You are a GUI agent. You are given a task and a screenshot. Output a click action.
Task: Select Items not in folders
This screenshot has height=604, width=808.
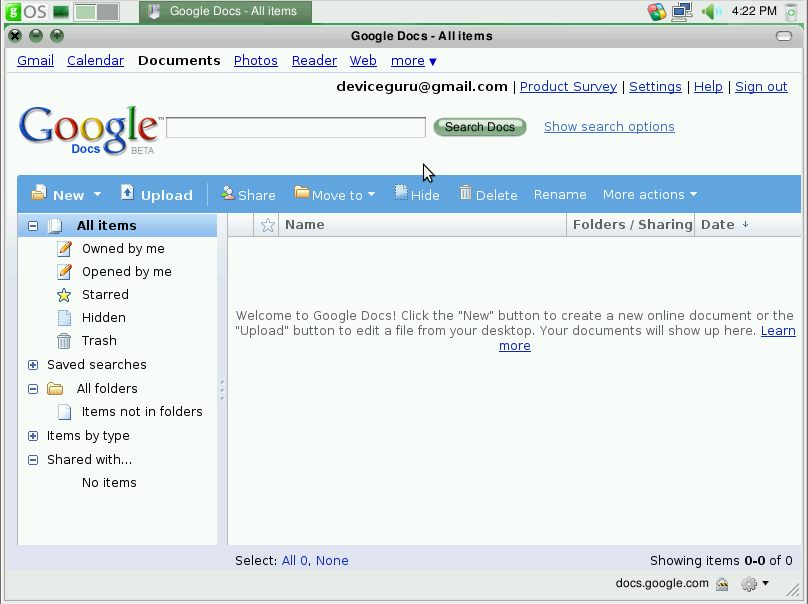click(142, 412)
